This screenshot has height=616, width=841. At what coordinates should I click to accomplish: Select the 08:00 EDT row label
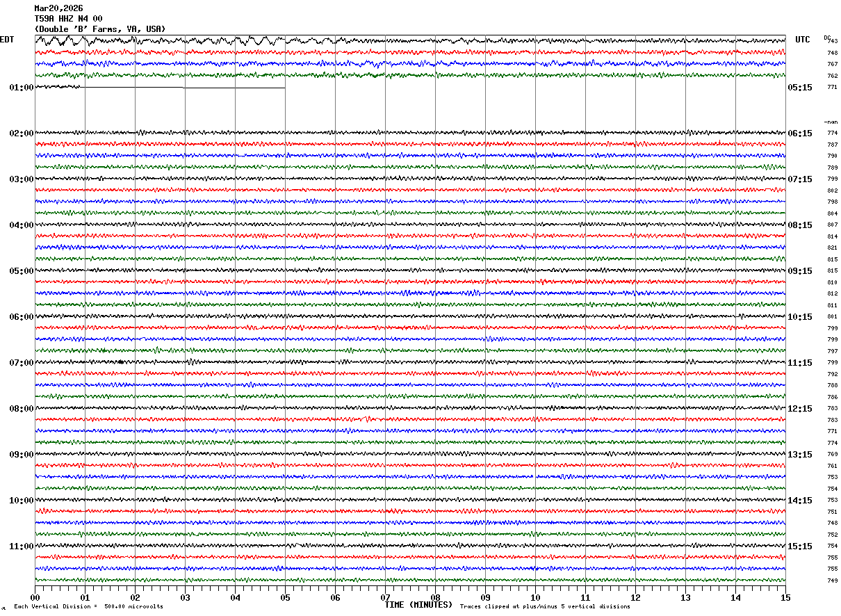pos(22,409)
